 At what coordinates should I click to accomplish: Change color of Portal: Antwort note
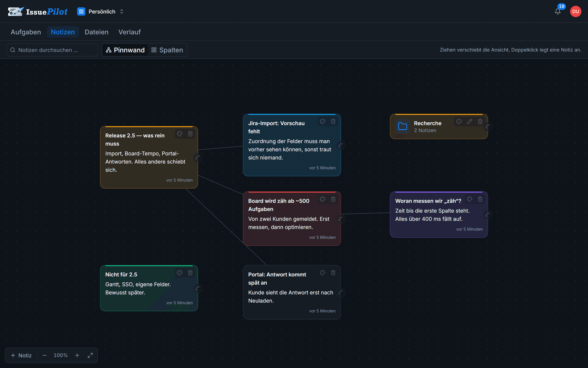point(322,273)
